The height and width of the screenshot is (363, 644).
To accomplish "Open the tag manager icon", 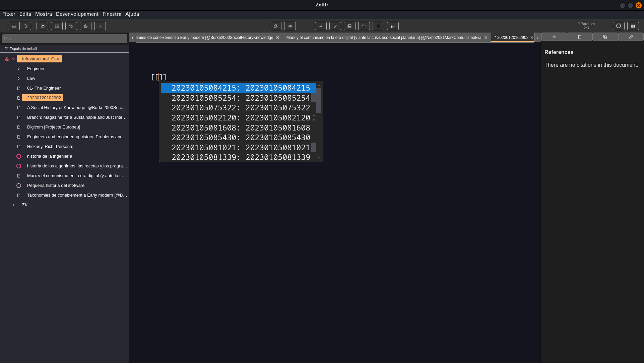I will [71, 26].
